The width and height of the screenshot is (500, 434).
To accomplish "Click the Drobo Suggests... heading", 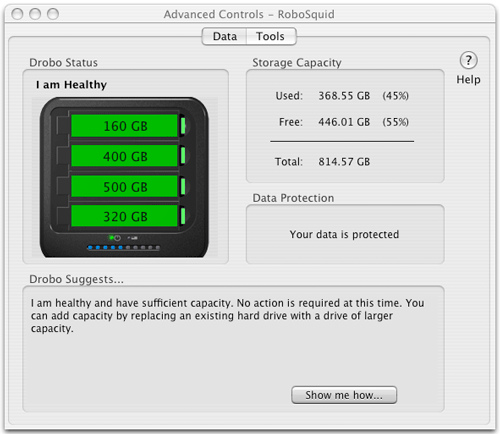I will [76, 279].
